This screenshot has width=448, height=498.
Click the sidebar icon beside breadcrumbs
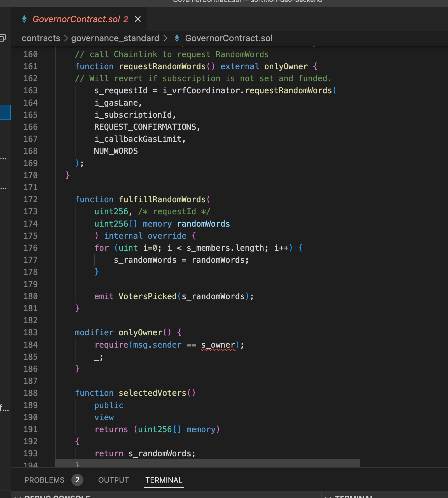3,38
